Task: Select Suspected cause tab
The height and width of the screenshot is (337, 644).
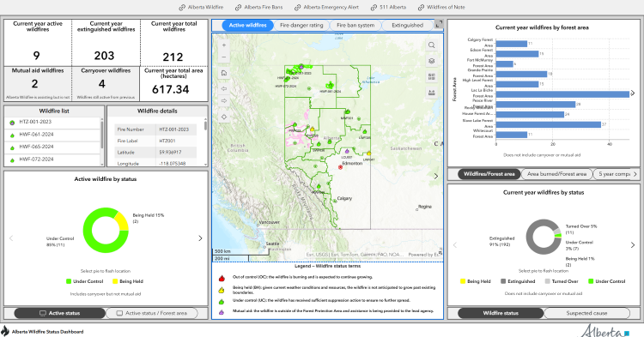Action: tap(586, 313)
